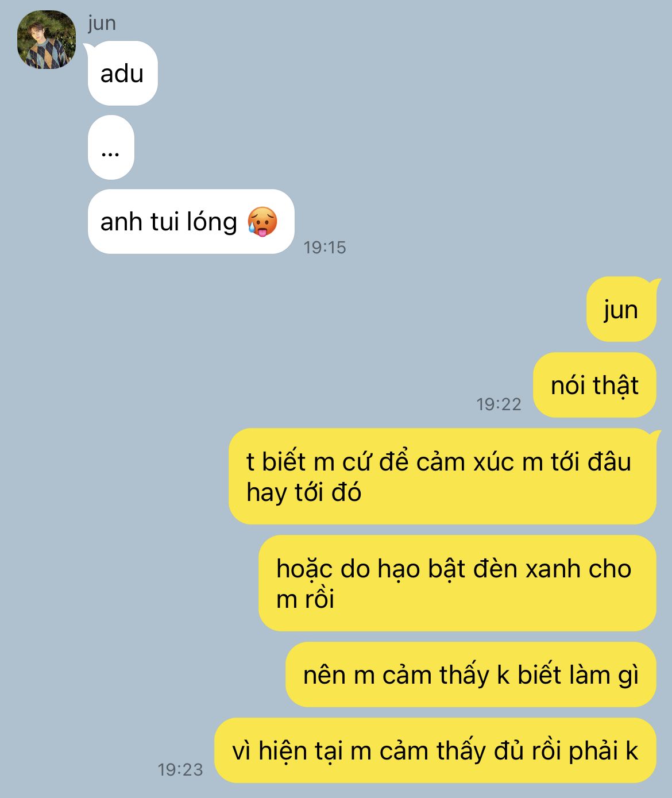Tap the hot face emoji in message
672x798 pixels.
(x=262, y=222)
